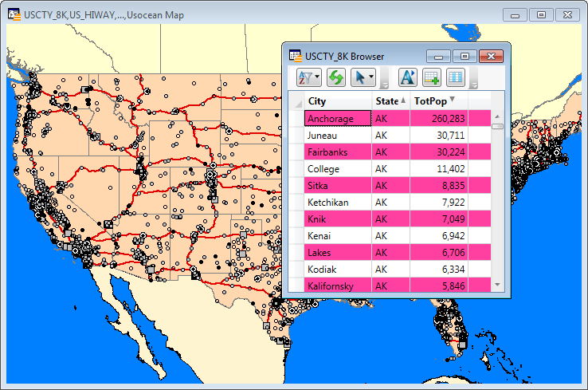The width and height of the screenshot is (588, 390).
Task: Minimize the Usocean Map window
Action: (515, 15)
